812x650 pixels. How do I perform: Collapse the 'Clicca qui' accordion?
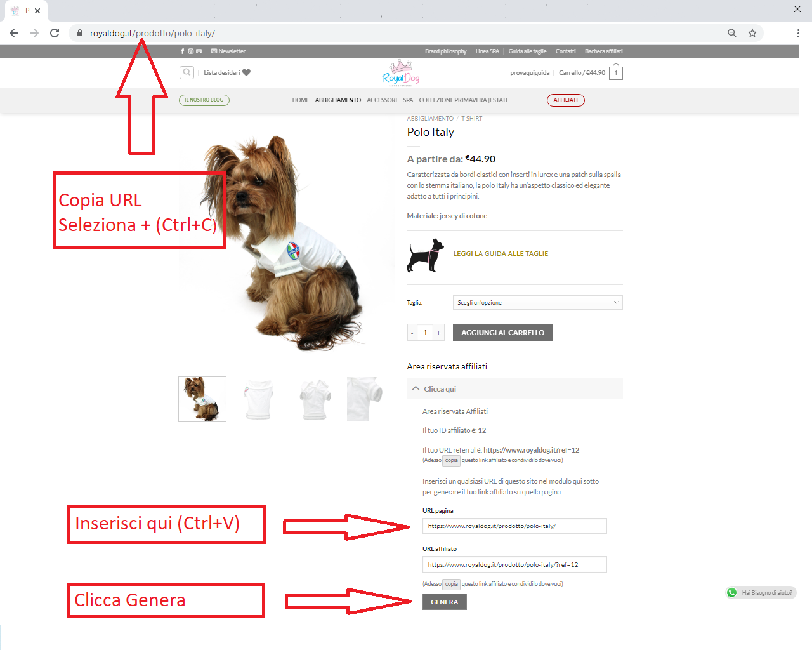tap(514, 388)
